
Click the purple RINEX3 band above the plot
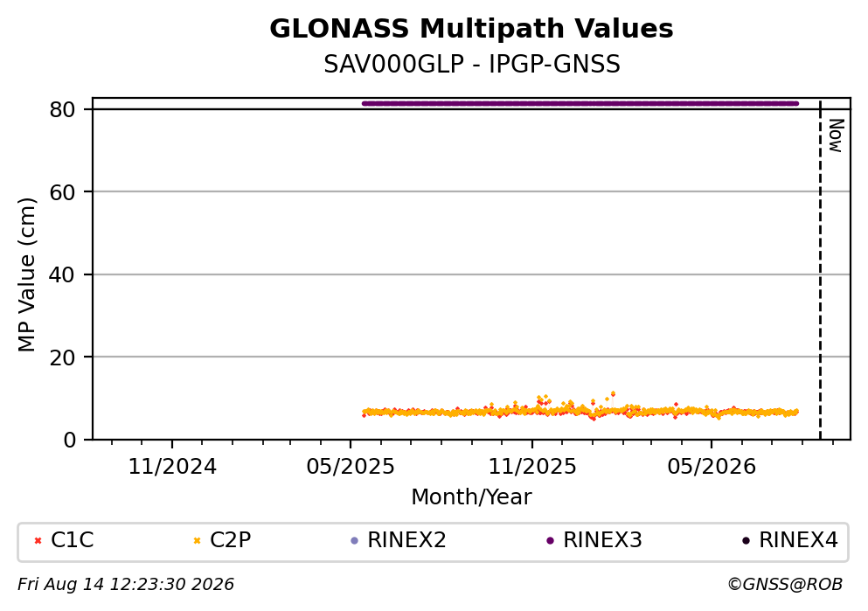coord(580,103)
